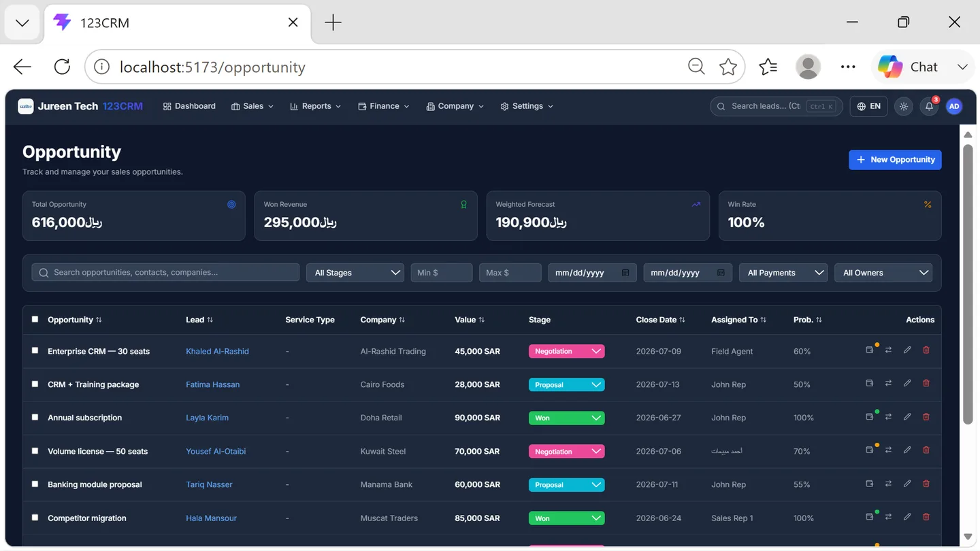Expand the Company menu
The image size is (980, 551).
pos(455,106)
